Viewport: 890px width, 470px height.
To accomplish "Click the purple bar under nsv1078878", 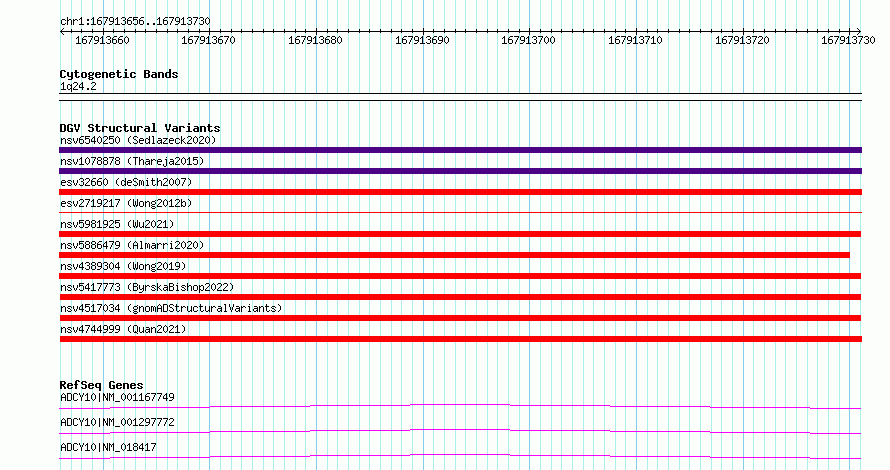I will pyautogui.click(x=460, y=171).
